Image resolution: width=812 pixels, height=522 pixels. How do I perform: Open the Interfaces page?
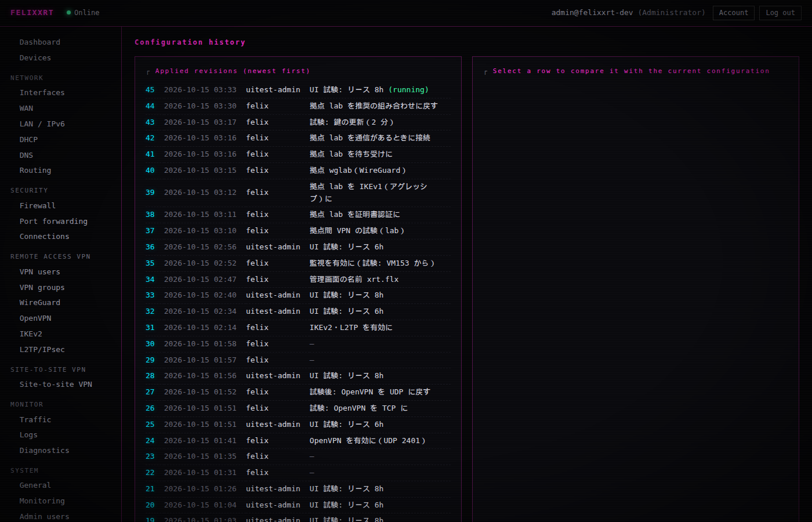(x=42, y=93)
